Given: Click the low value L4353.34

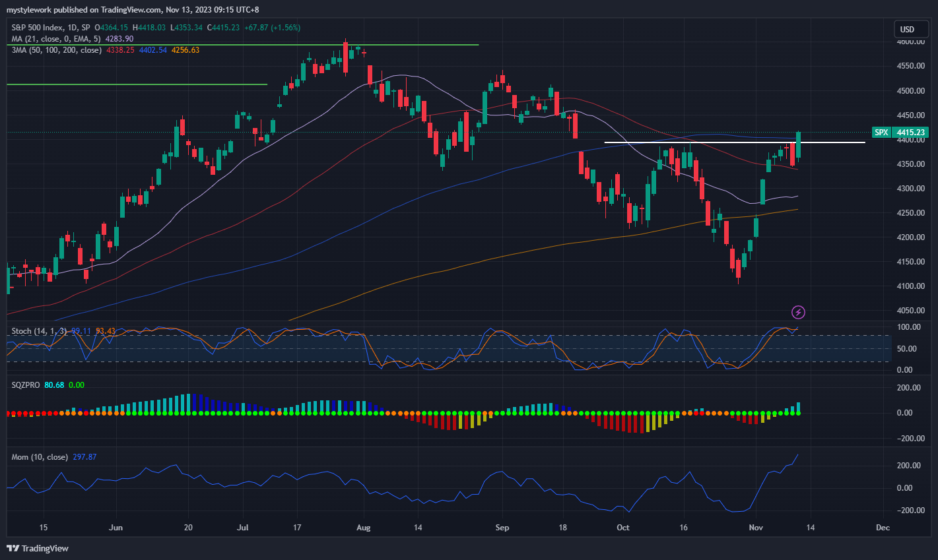Looking at the screenshot, I should tap(186, 28).
